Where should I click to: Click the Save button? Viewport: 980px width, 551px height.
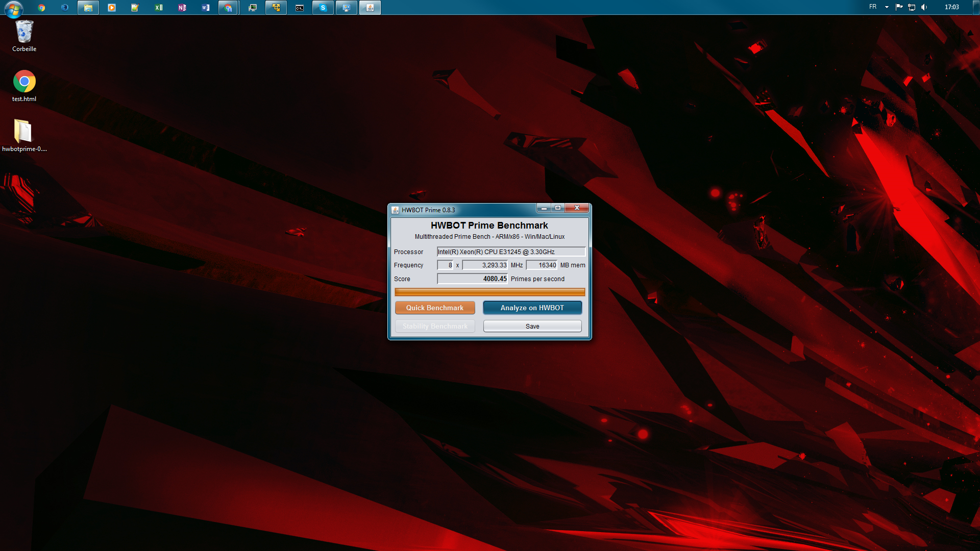tap(532, 327)
